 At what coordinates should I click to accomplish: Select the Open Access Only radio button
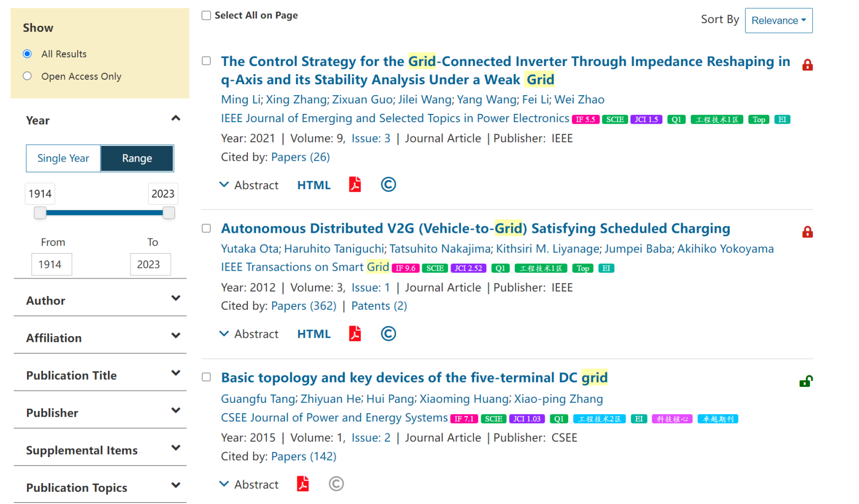point(28,76)
